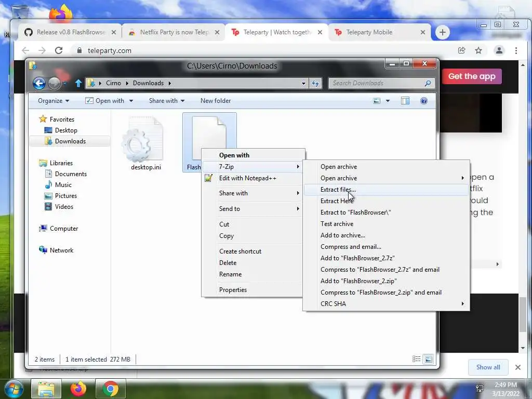Switch to large icons view in status bar
The height and width of the screenshot is (399, 532).
[429, 359]
